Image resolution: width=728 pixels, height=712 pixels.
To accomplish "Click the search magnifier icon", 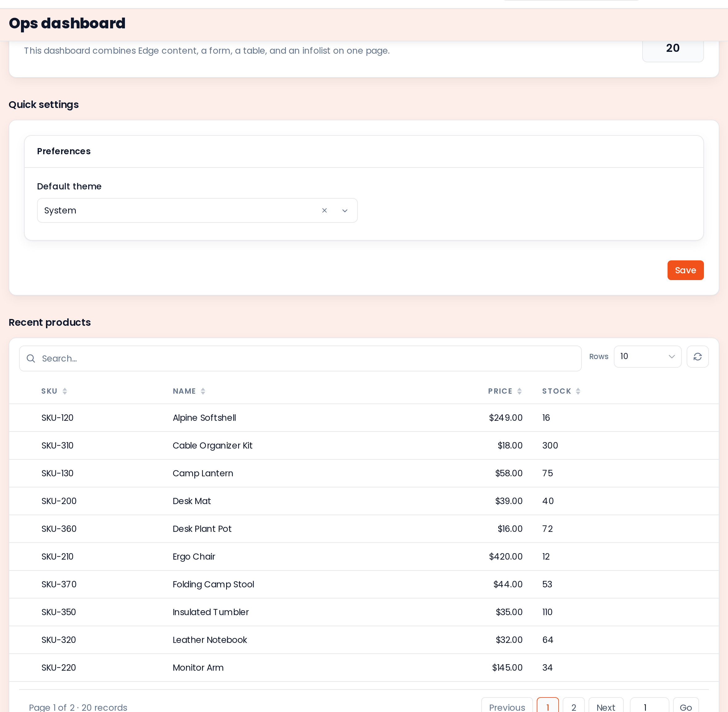I will pos(31,358).
